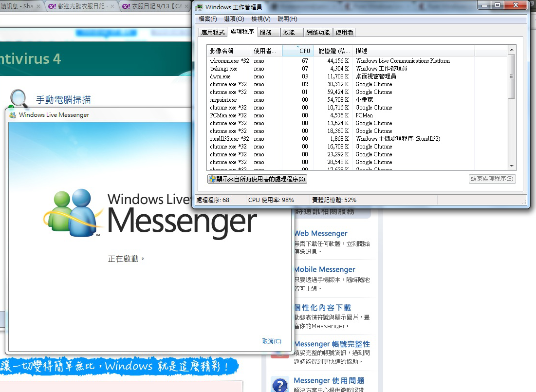Sort processes by CPU column header
This screenshot has height=392, width=536.
(298, 51)
